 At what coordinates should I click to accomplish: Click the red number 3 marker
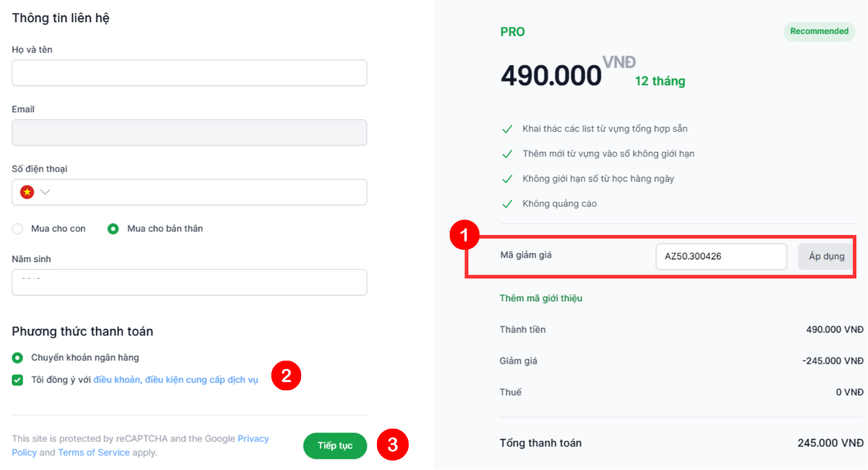(x=392, y=445)
